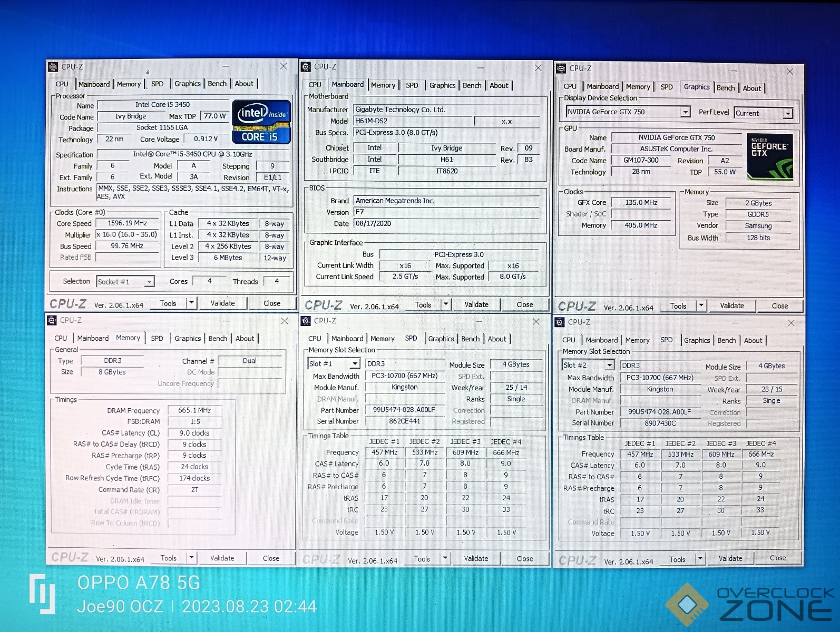The height and width of the screenshot is (632, 840).
Task: Click the Core Voltage value 0.912 V
Action: coord(206,139)
